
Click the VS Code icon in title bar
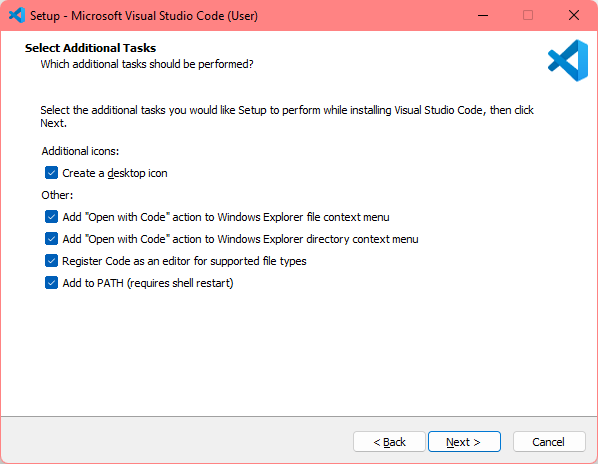(x=17, y=16)
